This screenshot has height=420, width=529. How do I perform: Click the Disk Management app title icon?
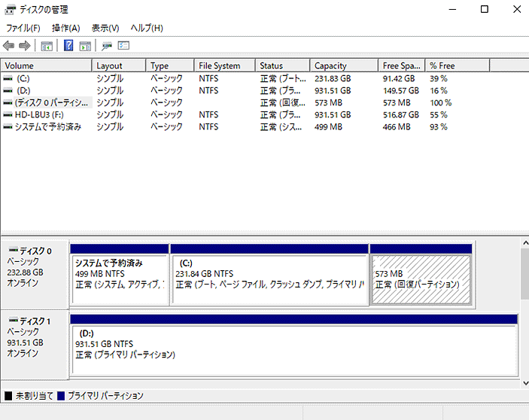pos(10,10)
